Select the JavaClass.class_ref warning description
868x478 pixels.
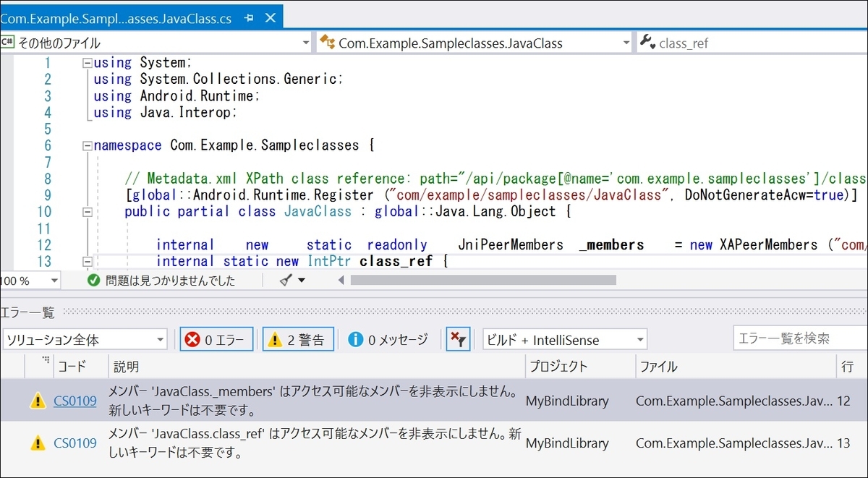click(x=315, y=443)
